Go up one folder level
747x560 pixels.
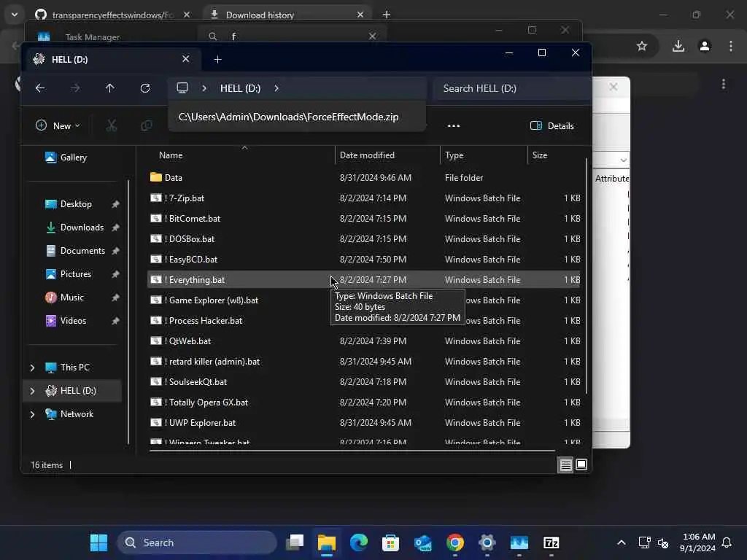pos(110,88)
